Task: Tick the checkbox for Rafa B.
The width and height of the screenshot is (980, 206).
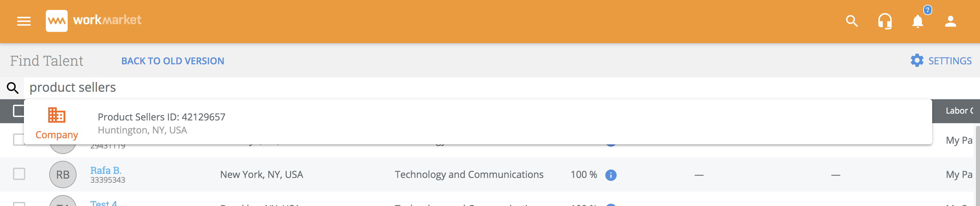Action: click(x=19, y=174)
